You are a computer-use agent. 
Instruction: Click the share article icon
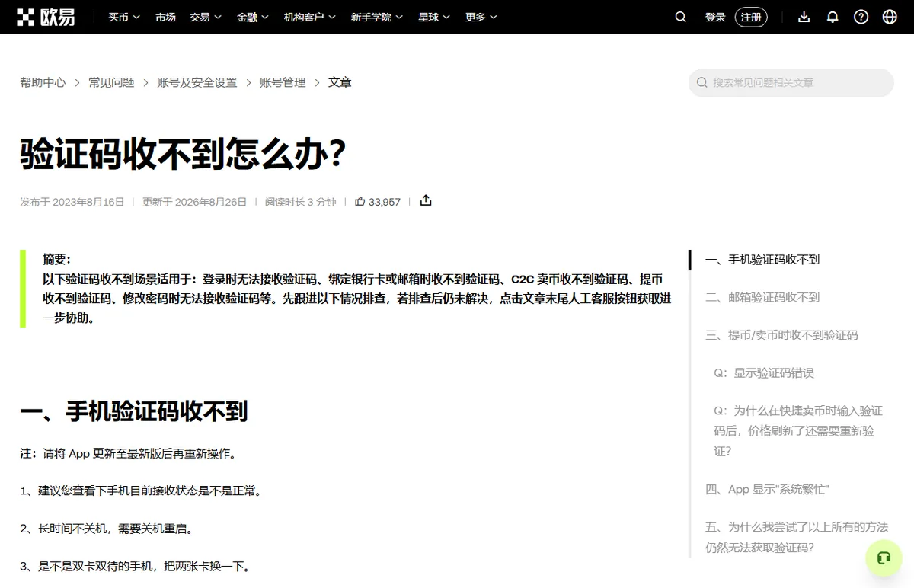click(x=426, y=200)
